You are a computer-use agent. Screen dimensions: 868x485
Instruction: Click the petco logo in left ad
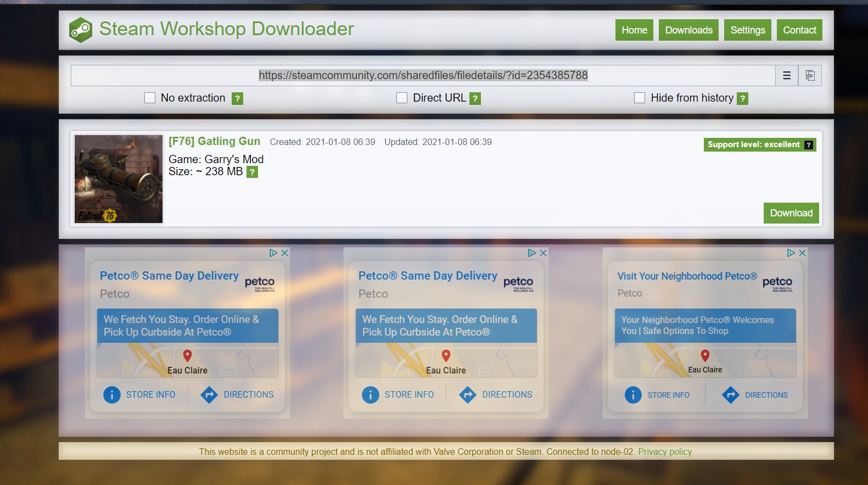tap(260, 283)
